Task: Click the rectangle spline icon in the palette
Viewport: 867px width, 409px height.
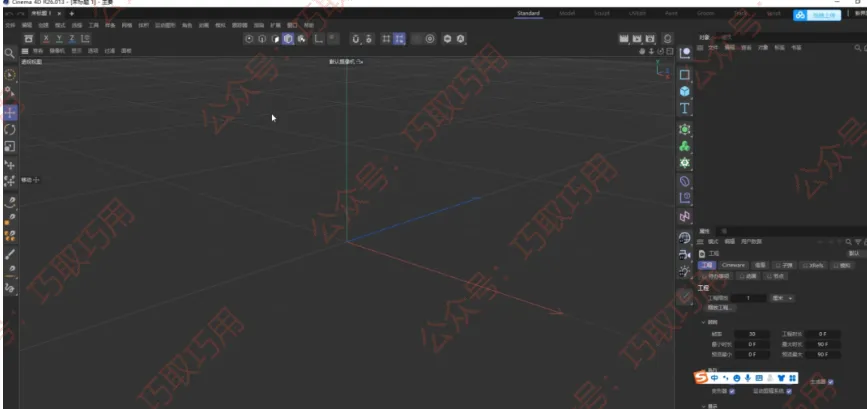Action: 685,75
